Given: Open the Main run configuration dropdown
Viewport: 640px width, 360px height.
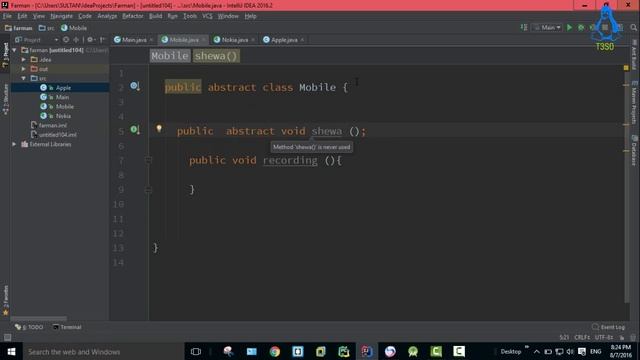Looking at the screenshot, I should click(x=548, y=27).
